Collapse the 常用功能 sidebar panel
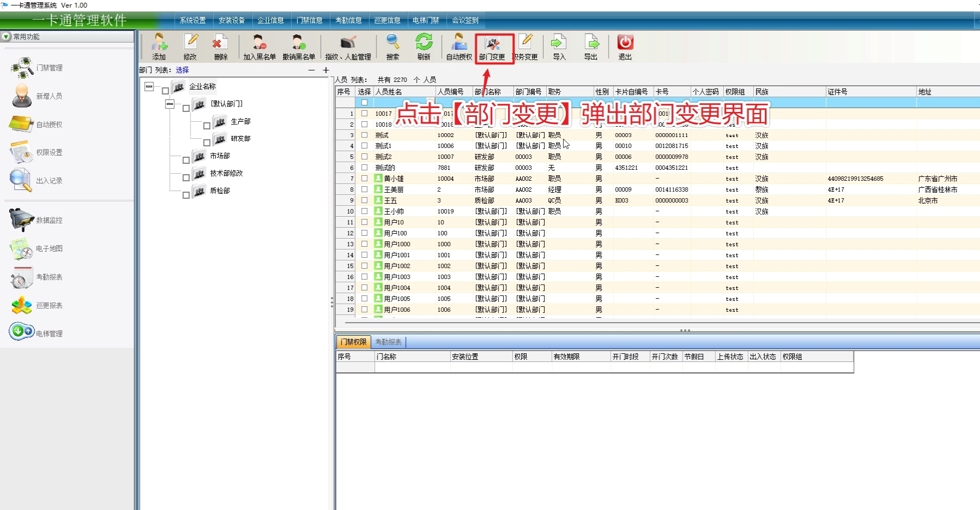This screenshot has height=510, width=980. (x=6, y=37)
